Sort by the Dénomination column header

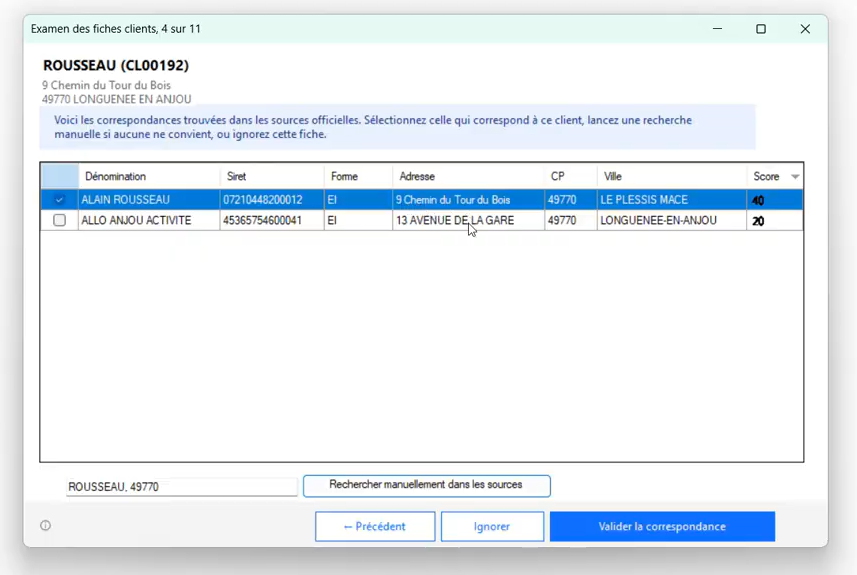tap(149, 177)
